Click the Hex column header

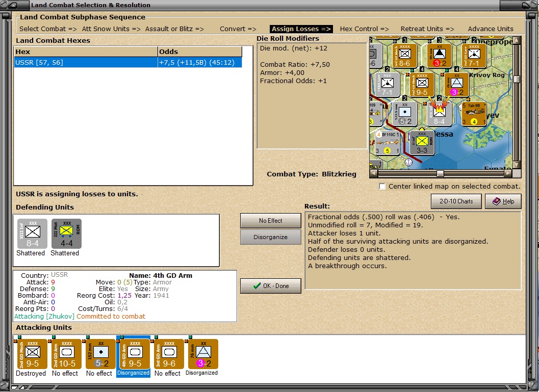86,52
